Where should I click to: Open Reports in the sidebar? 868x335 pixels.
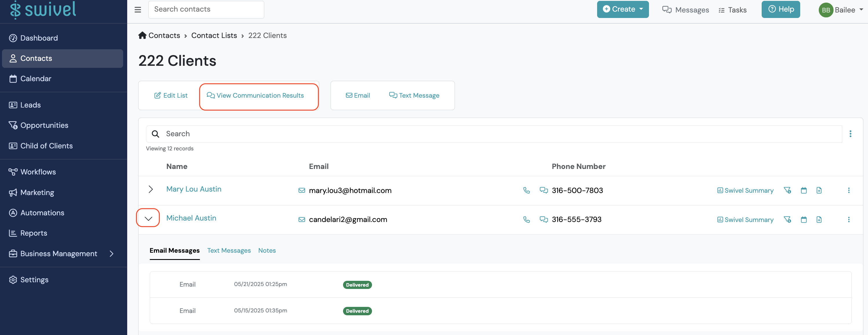pos(63,233)
